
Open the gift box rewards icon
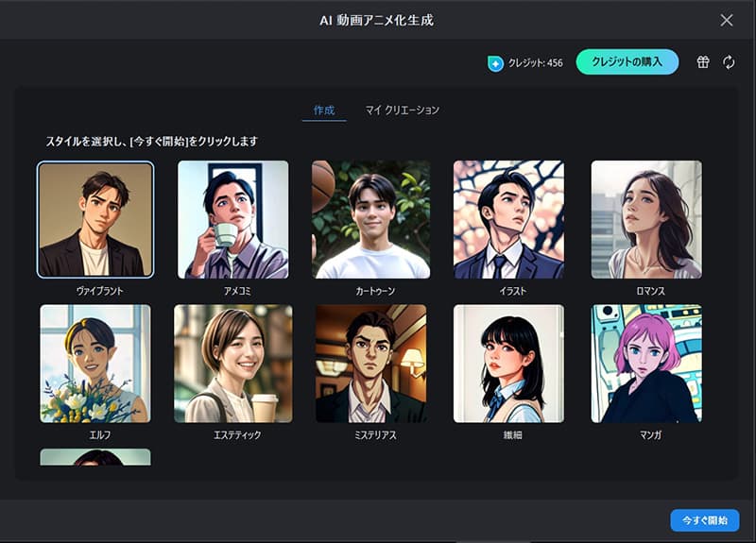703,61
